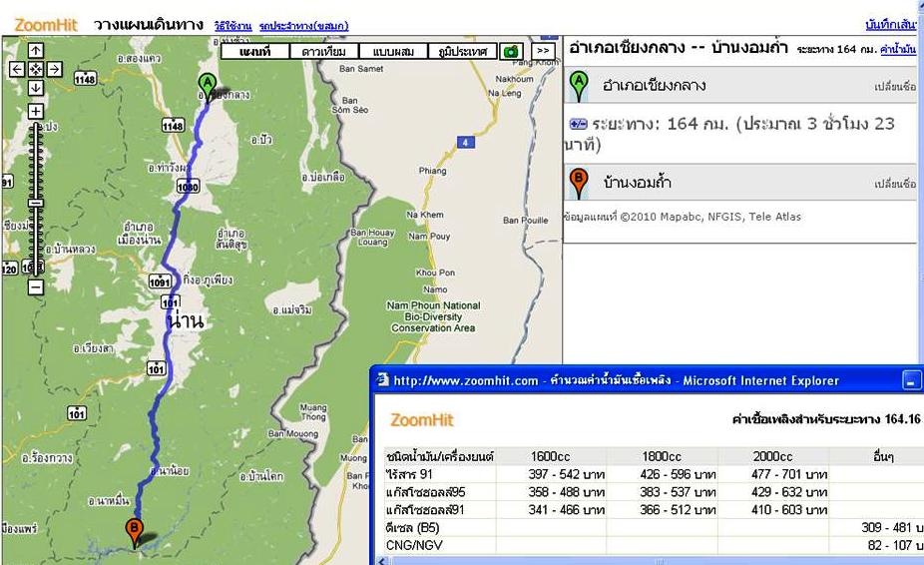Viewport: 924px width, 565px height.
Task: Pan the map up with the arrow
Action: pos(35,50)
